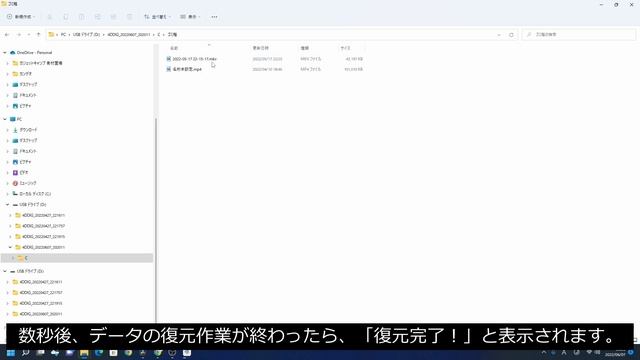Collapse USB ドライブ (D:) node under PC
Image resolution: width=640 pixels, height=360 pixels.
(x=7, y=204)
